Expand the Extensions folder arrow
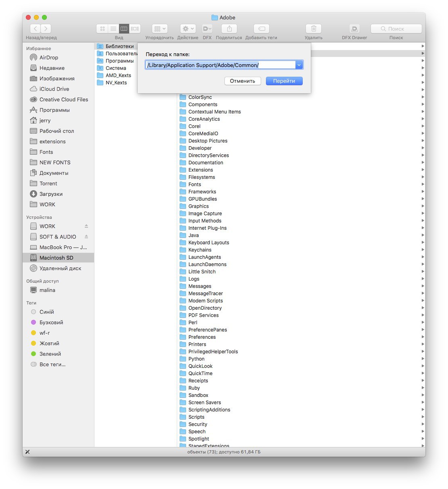448x489 pixels. [423, 170]
